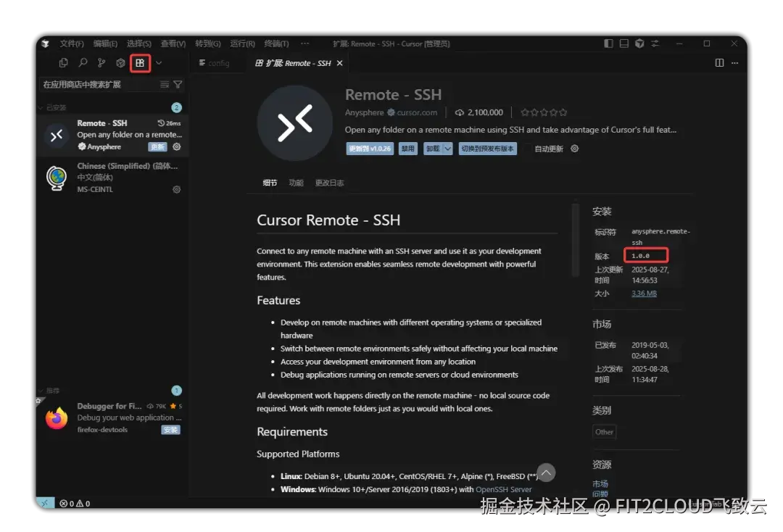783x532 pixels.
Task: Click the scroll-to-top arrow button
Action: [547, 472]
